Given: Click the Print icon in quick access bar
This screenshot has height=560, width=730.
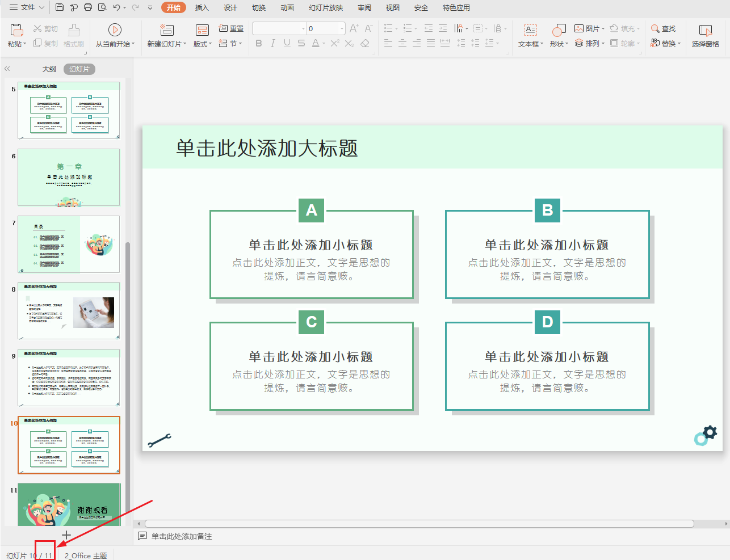Looking at the screenshot, I should coord(88,7).
